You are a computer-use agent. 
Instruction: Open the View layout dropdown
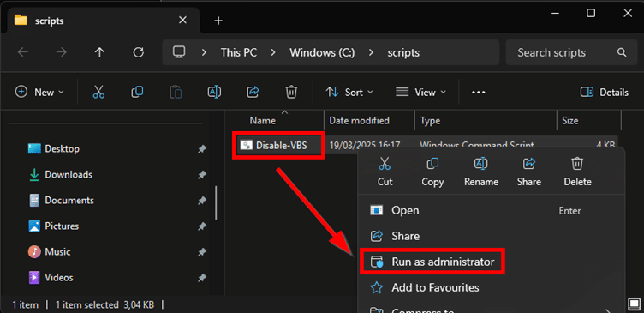[420, 92]
